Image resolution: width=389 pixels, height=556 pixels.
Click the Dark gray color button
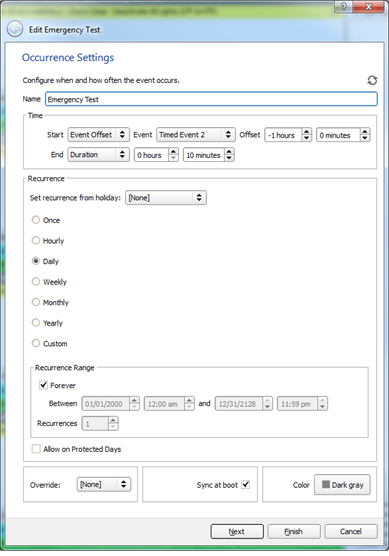pos(342,485)
